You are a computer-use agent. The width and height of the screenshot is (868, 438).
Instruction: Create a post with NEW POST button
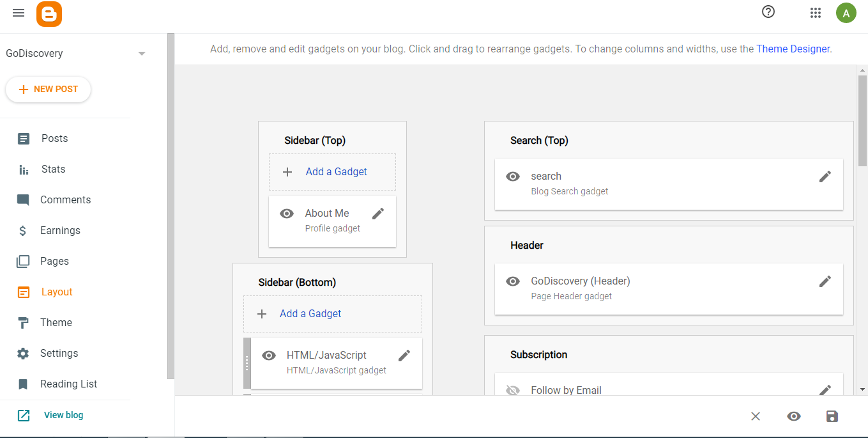tap(48, 90)
